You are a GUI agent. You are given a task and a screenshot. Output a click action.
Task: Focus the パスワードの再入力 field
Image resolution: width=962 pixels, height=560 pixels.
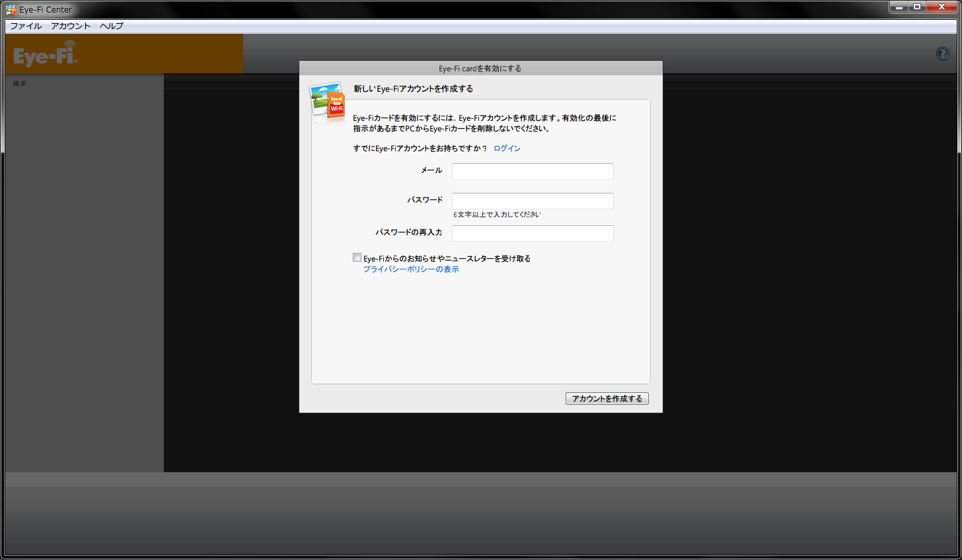click(533, 233)
